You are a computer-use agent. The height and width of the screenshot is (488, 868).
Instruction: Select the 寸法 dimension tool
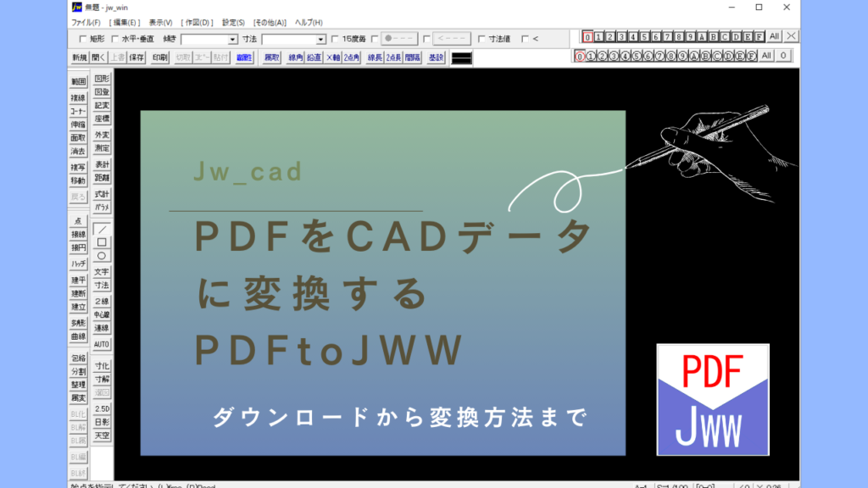click(103, 285)
